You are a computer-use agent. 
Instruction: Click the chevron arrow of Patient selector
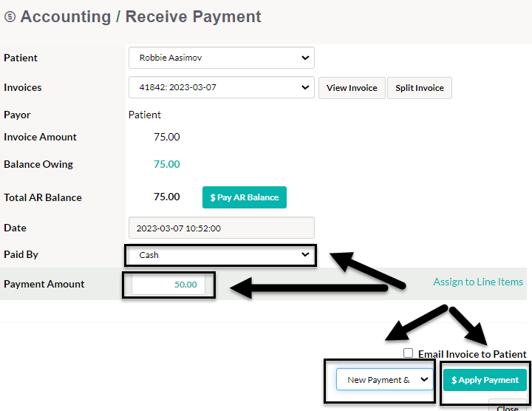click(x=305, y=58)
